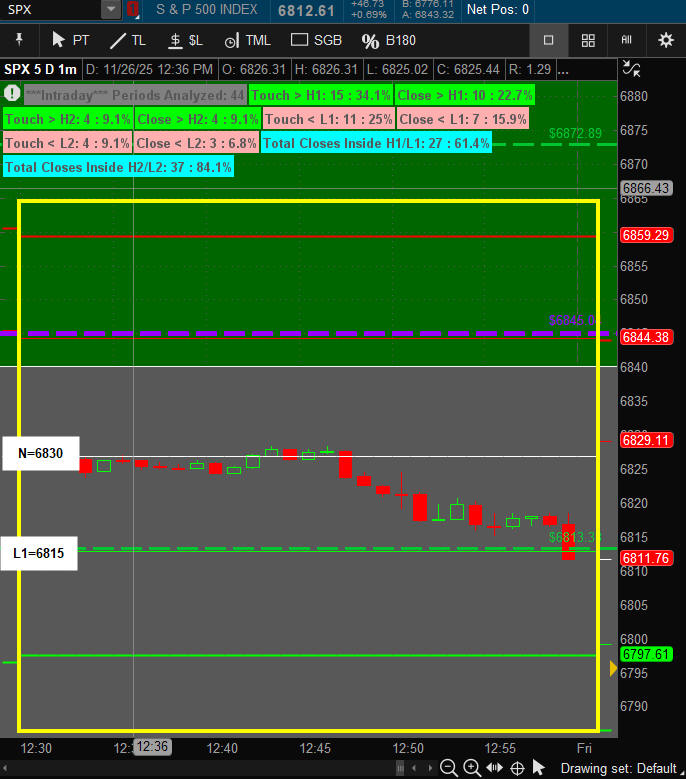Click the study alert exclamation icon
Viewport: 686px width, 779px height.
[x=12, y=95]
